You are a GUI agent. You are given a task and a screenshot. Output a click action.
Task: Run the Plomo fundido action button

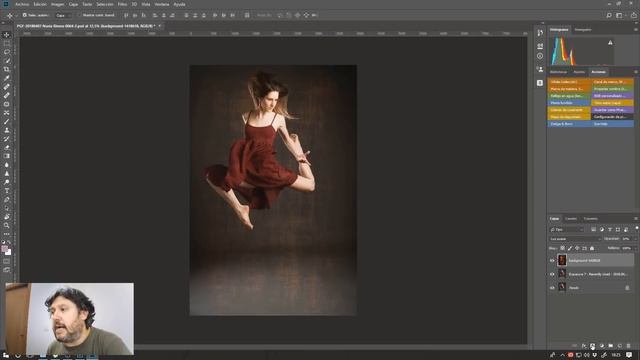coord(569,103)
